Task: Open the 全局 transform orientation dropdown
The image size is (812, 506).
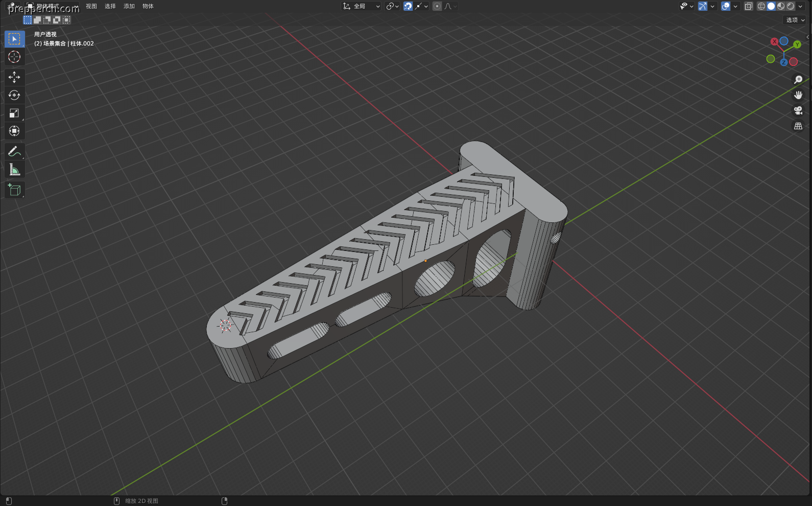Action: pyautogui.click(x=362, y=6)
